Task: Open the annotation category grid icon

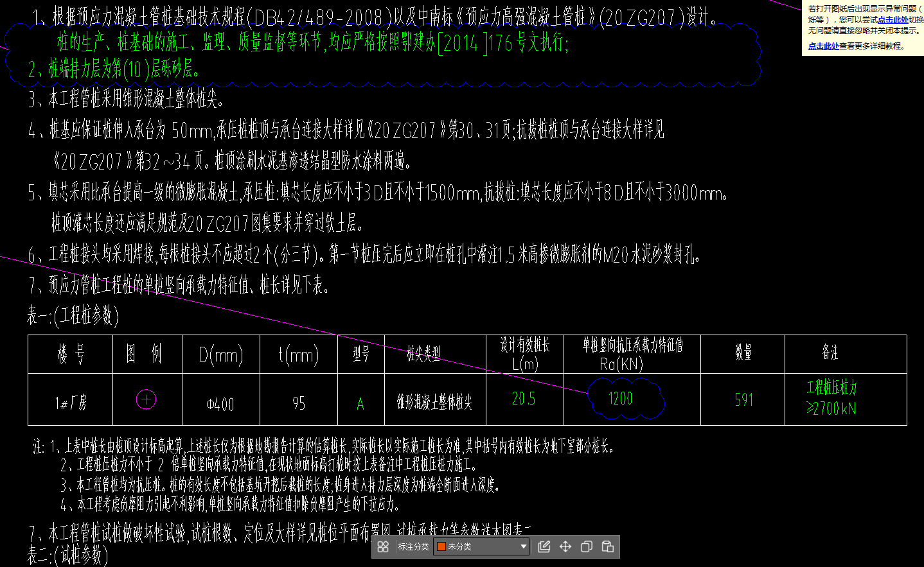Action: click(x=383, y=546)
